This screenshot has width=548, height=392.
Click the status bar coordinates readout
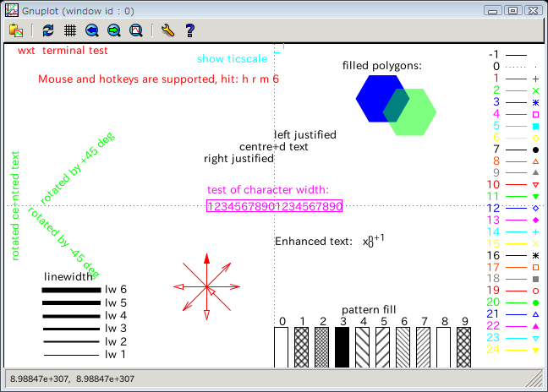pos(73,379)
